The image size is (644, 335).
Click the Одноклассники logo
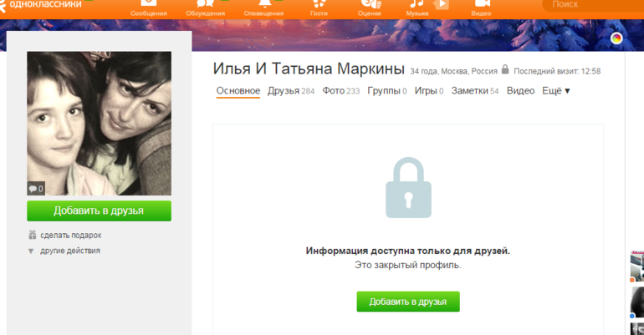pyautogui.click(x=41, y=4)
